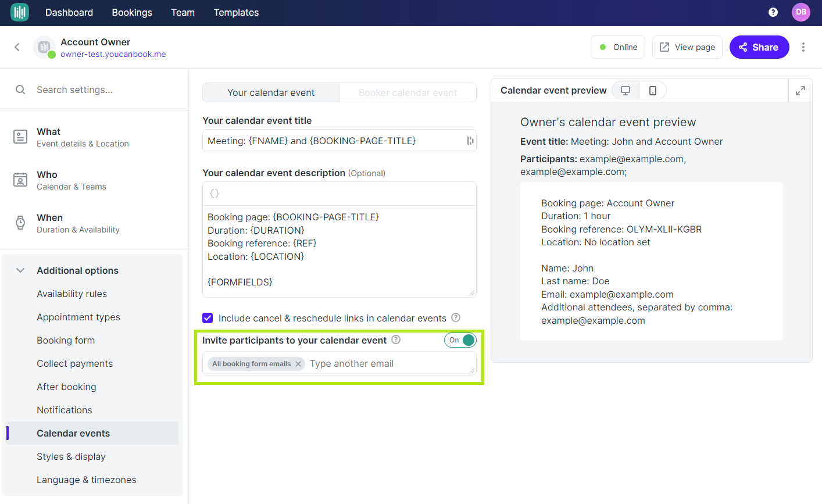
Task: Click the calendar event description text area
Action: pyautogui.click(x=339, y=251)
